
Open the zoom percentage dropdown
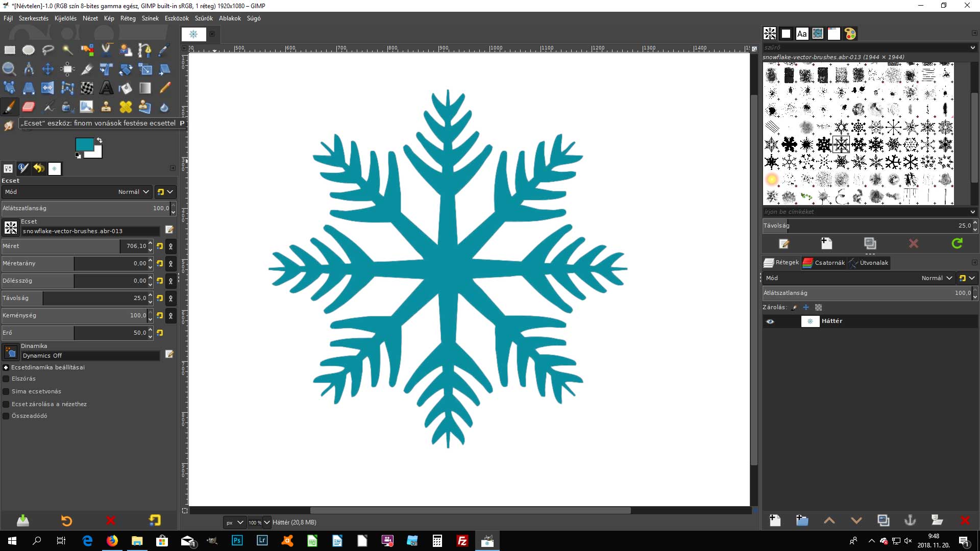click(x=266, y=522)
